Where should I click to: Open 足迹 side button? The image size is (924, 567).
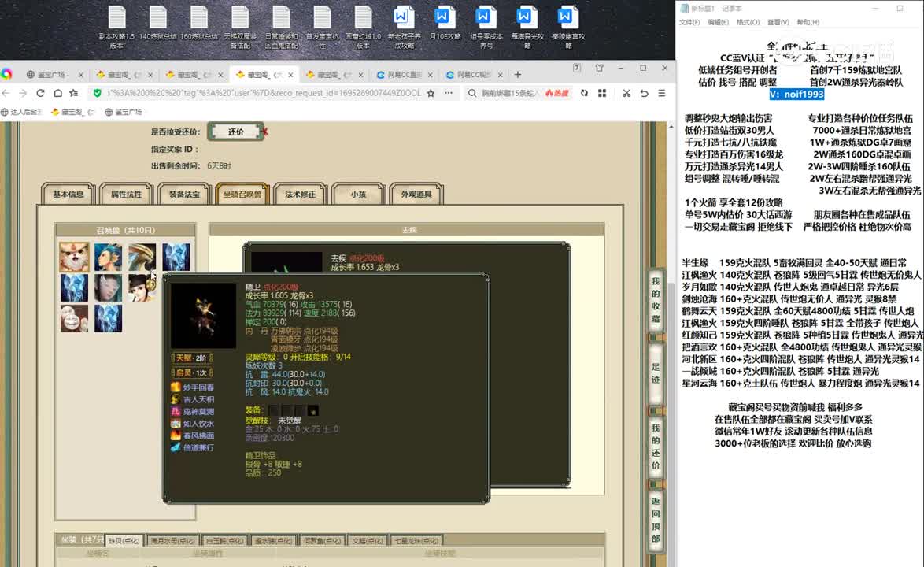click(x=656, y=373)
